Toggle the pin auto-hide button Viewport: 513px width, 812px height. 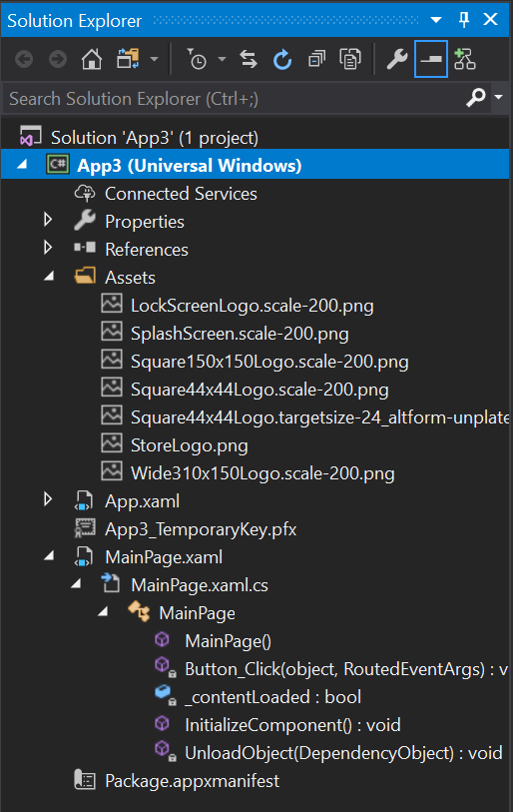click(x=464, y=20)
